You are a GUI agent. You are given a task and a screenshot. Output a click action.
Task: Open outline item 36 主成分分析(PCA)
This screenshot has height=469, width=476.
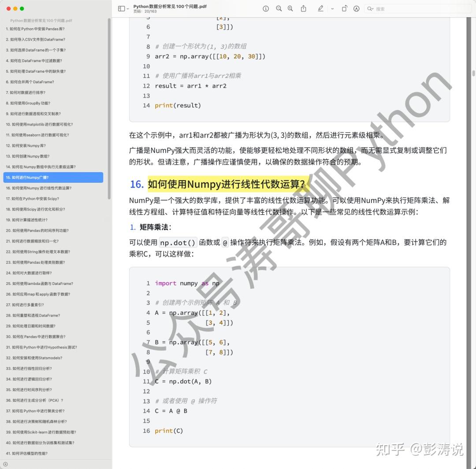[35, 400]
